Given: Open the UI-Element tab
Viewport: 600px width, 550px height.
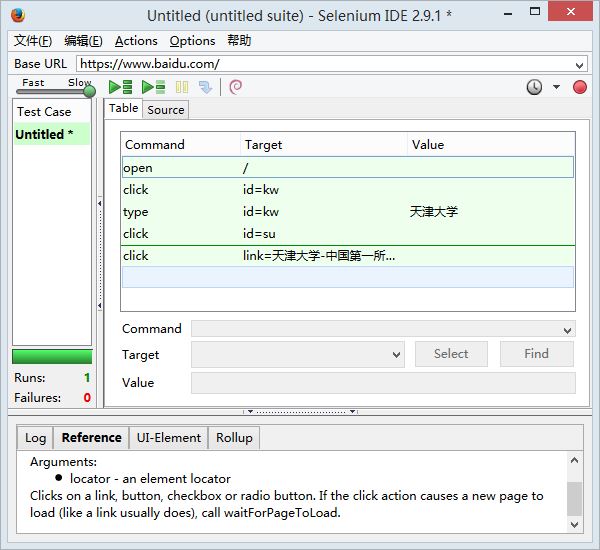Looking at the screenshot, I should pyautogui.click(x=169, y=437).
